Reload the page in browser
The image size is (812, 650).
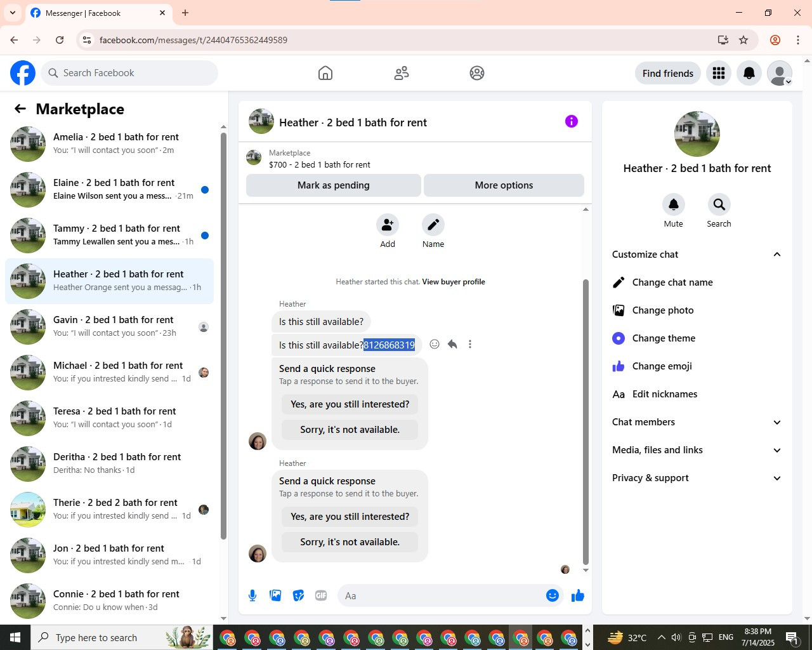60,40
